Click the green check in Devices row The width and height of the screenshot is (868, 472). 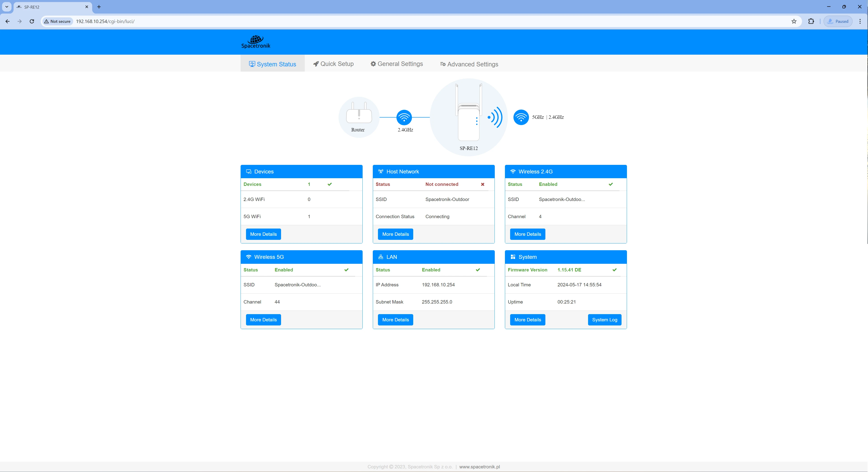(x=330, y=184)
